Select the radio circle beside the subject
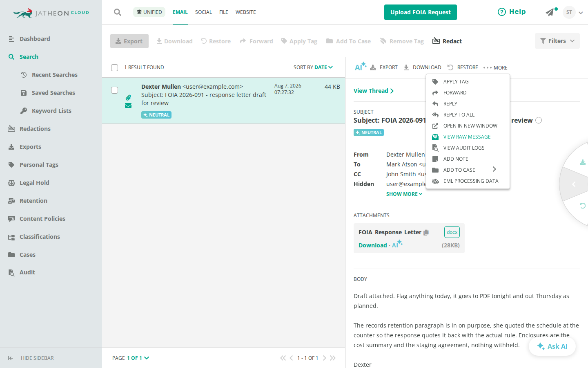The height and width of the screenshot is (368, 588). 539,120
